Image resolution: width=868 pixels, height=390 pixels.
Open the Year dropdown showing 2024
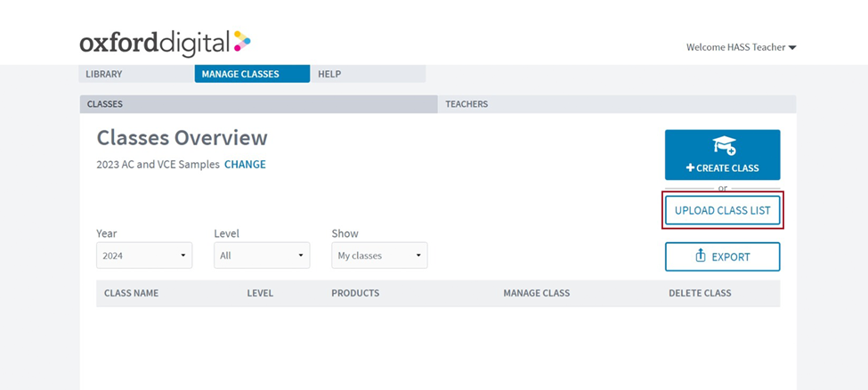[144, 256]
